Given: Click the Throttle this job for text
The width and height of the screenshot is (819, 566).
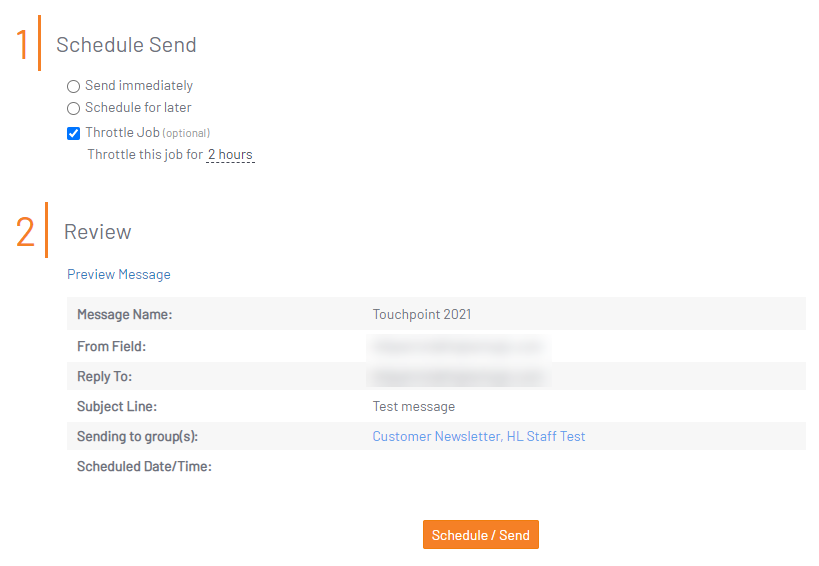Looking at the screenshot, I should point(145,155).
